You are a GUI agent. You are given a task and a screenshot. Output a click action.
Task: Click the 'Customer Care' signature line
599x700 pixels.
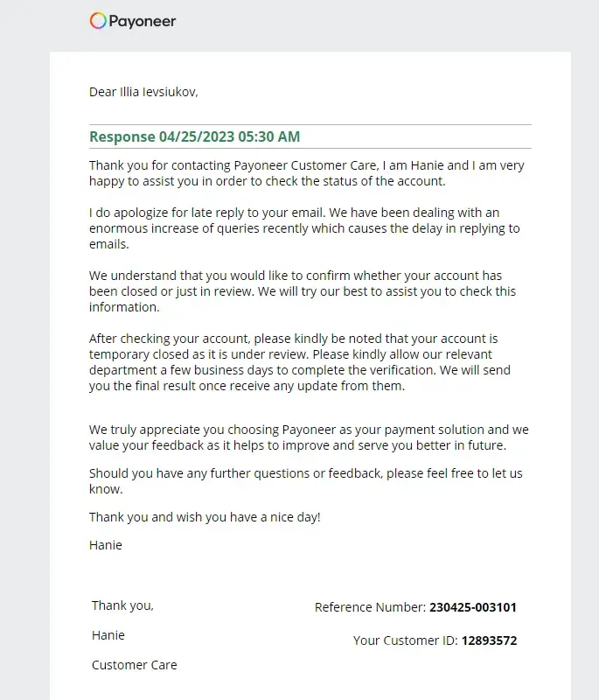[134, 665]
